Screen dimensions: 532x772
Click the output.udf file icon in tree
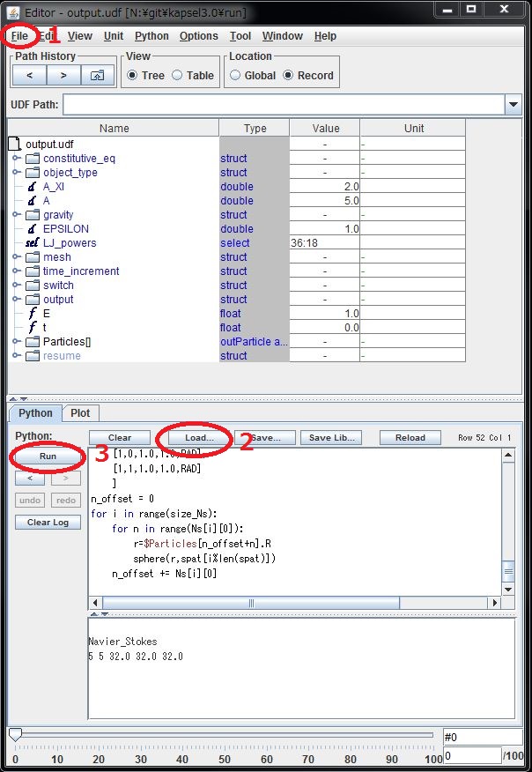pyautogui.click(x=14, y=144)
